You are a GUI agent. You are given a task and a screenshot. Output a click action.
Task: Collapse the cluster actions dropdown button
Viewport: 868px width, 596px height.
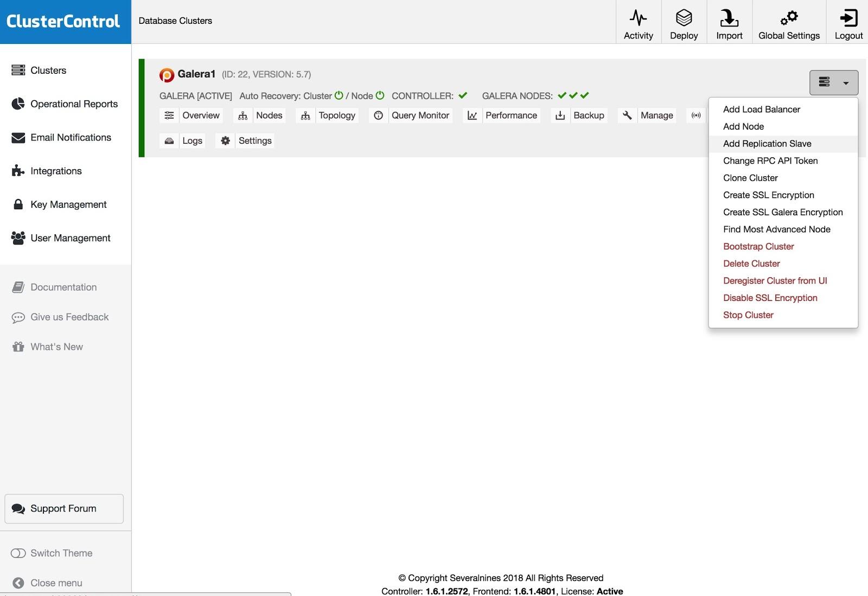tap(834, 82)
